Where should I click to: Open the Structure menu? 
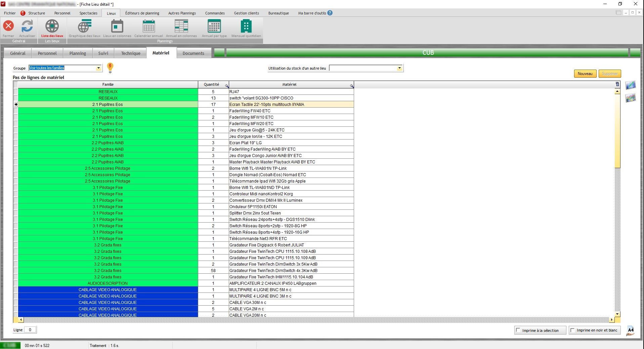click(37, 13)
